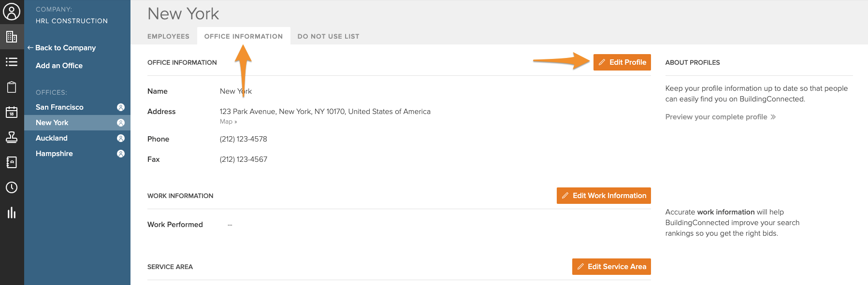Open the address book icon in sidebar
Screen dimensions: 868x285
pyautogui.click(x=12, y=162)
